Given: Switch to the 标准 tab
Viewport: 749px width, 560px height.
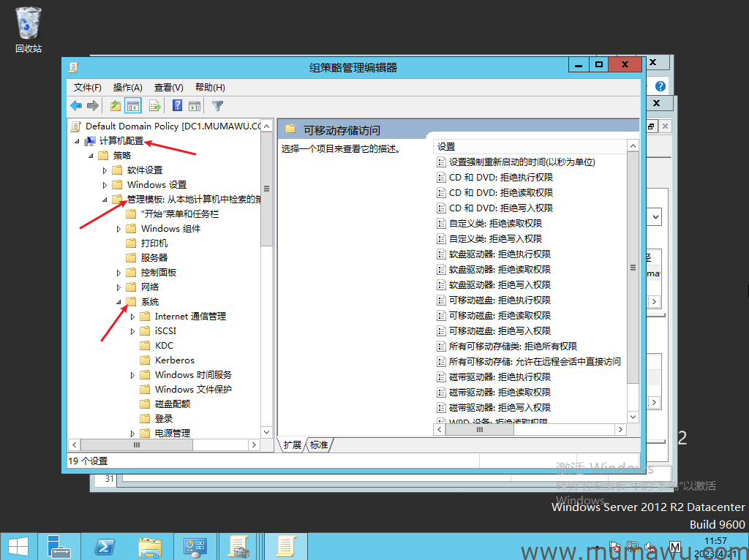Looking at the screenshot, I should pyautogui.click(x=319, y=444).
